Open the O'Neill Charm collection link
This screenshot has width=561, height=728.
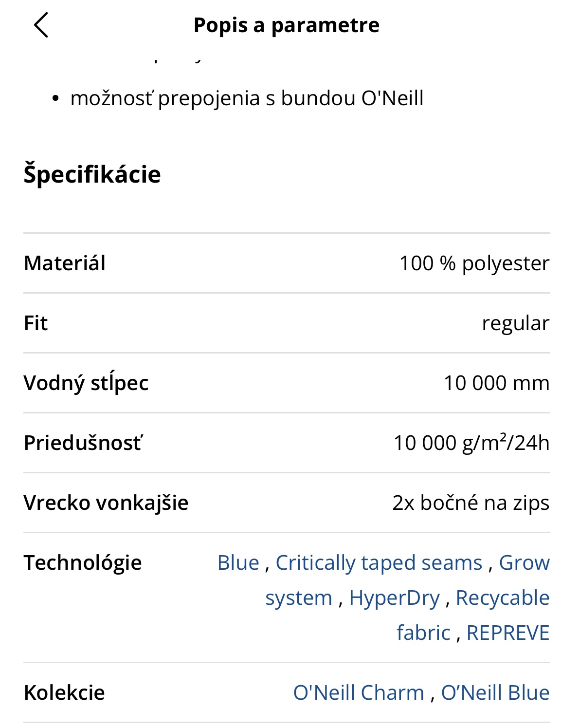(x=359, y=692)
